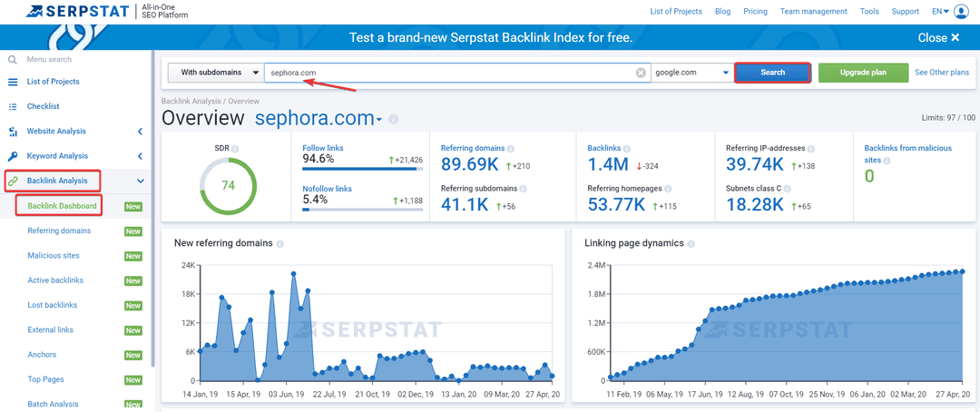
Task: Click the 89.69K referring domains value
Action: pos(471,165)
